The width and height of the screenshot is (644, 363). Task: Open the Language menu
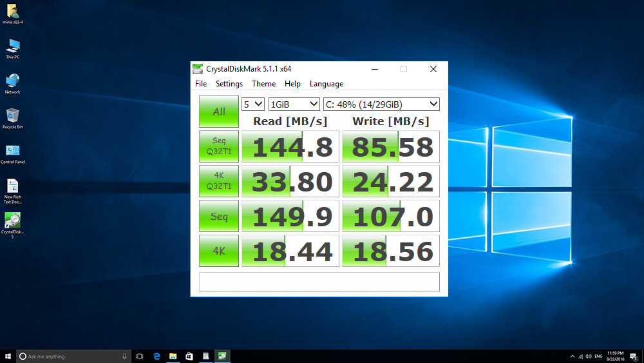pos(327,84)
